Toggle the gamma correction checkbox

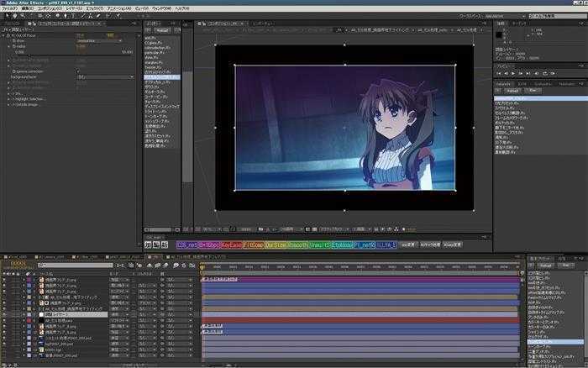tap(78, 71)
